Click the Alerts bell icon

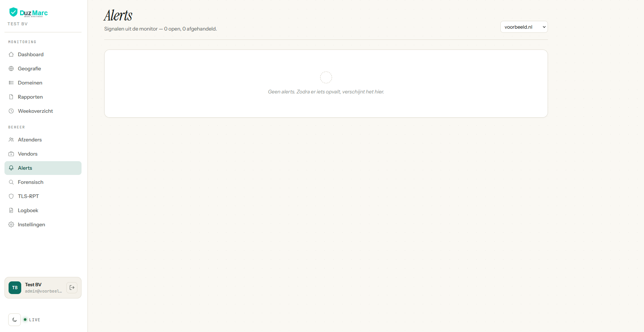pos(11,168)
